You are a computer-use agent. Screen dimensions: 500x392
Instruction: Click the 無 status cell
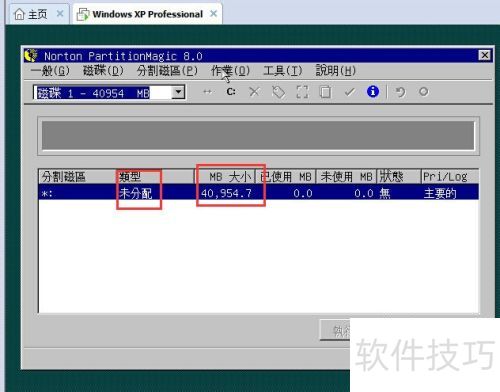385,193
